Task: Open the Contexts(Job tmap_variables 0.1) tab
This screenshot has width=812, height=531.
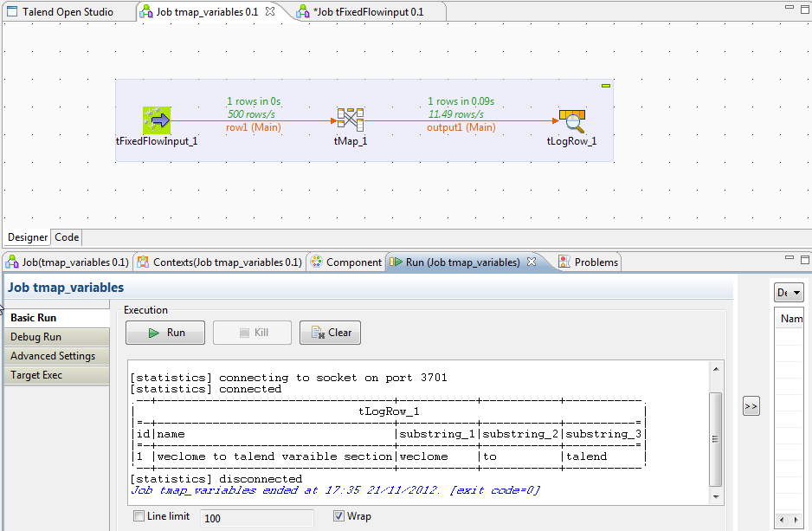Action: [x=220, y=262]
